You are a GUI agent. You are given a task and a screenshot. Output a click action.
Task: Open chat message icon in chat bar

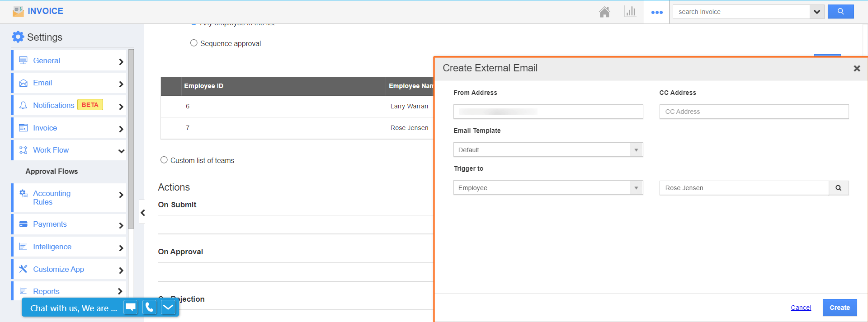pyautogui.click(x=131, y=308)
